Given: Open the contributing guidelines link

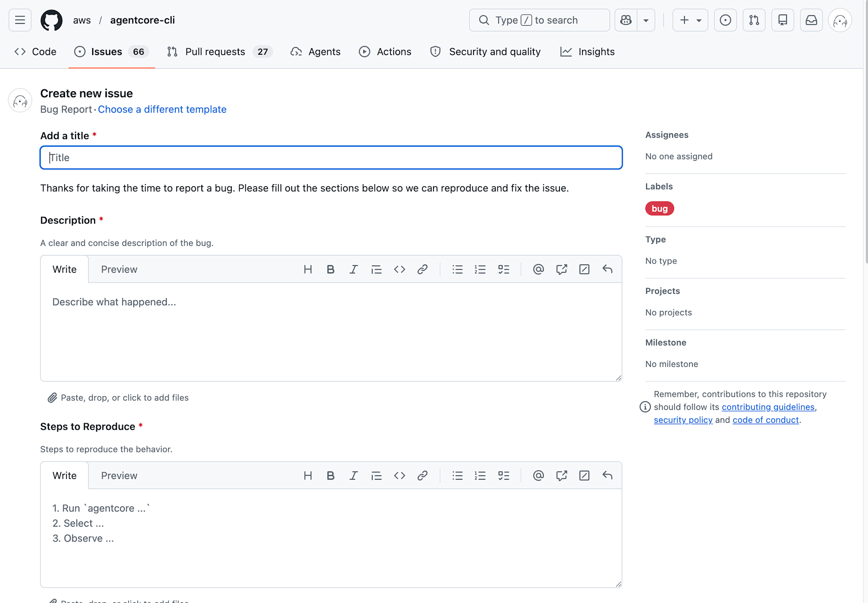Looking at the screenshot, I should 768,407.
